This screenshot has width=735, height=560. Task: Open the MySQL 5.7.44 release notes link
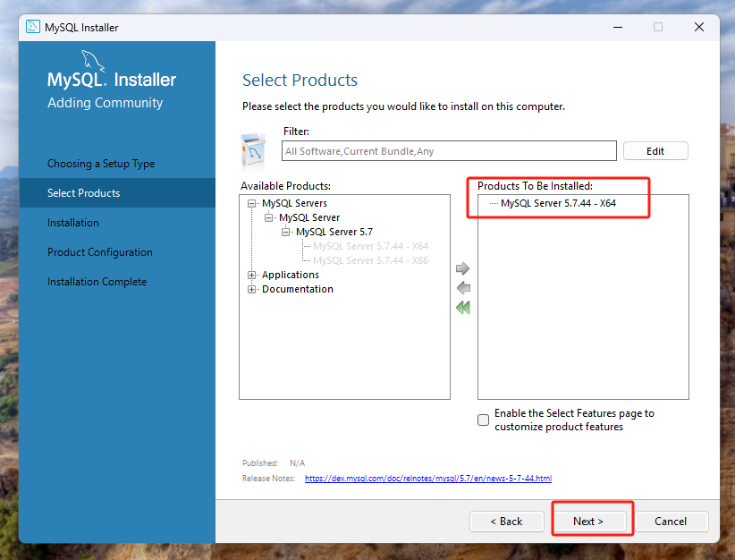click(x=427, y=479)
